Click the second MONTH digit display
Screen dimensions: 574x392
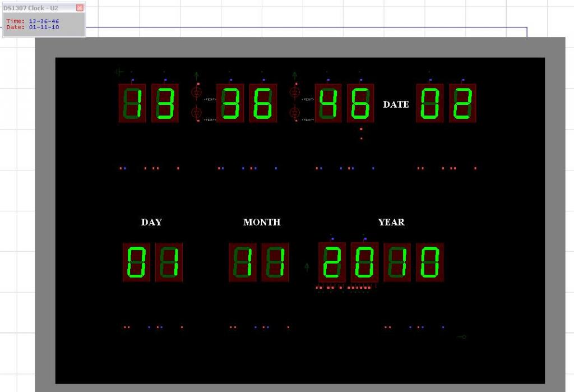click(275, 262)
